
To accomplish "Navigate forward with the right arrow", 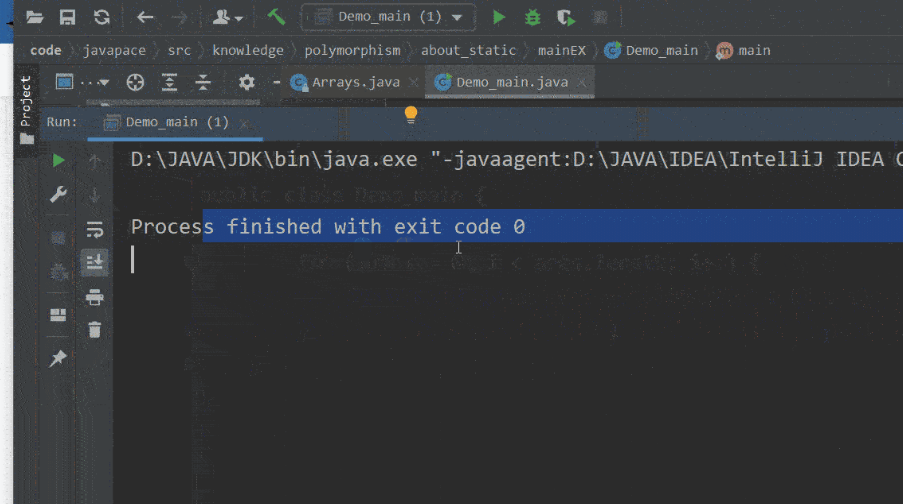I will tap(180, 17).
